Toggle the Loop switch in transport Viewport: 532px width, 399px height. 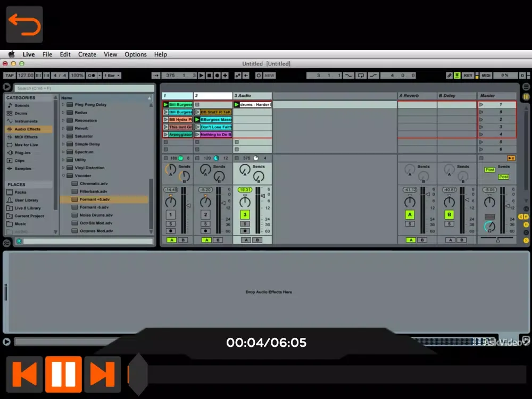pyautogui.click(x=361, y=76)
